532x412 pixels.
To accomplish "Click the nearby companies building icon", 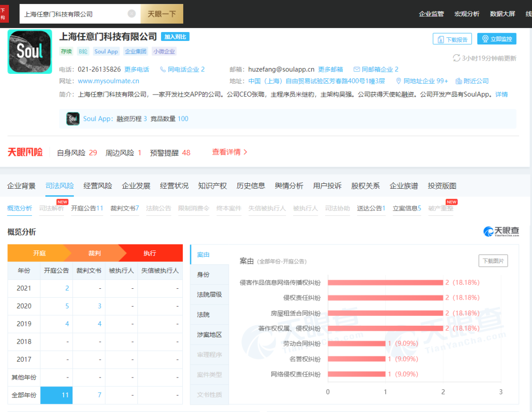I will 459,81.
